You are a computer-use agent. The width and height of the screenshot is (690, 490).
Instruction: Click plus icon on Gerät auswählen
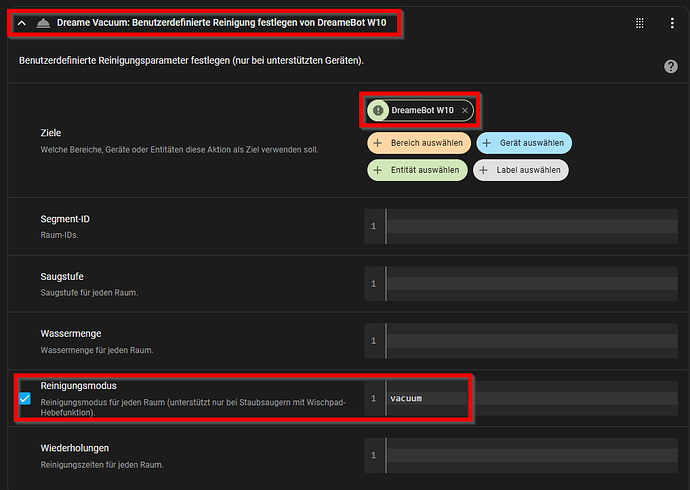pos(487,143)
